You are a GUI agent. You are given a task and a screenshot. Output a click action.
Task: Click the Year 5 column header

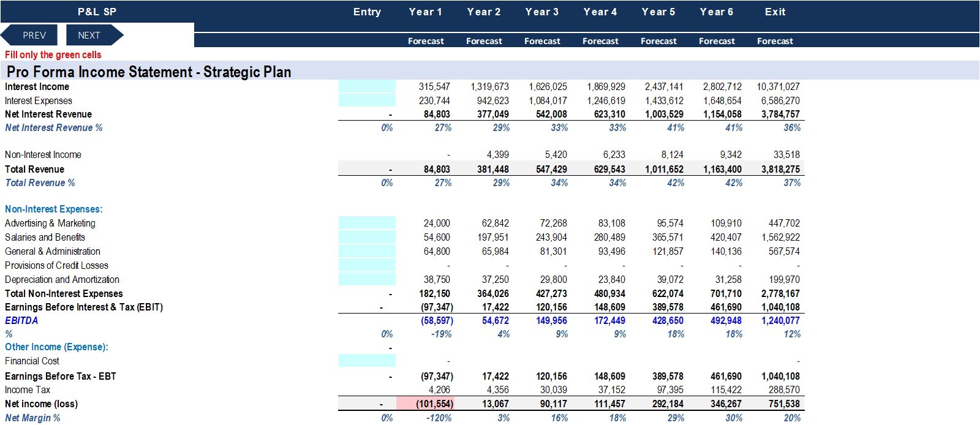(x=658, y=12)
